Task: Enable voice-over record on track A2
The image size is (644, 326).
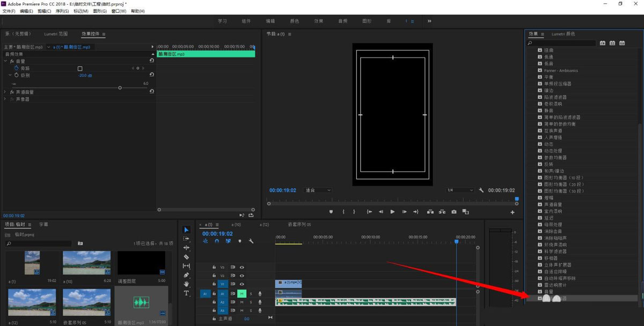Action: point(260,302)
